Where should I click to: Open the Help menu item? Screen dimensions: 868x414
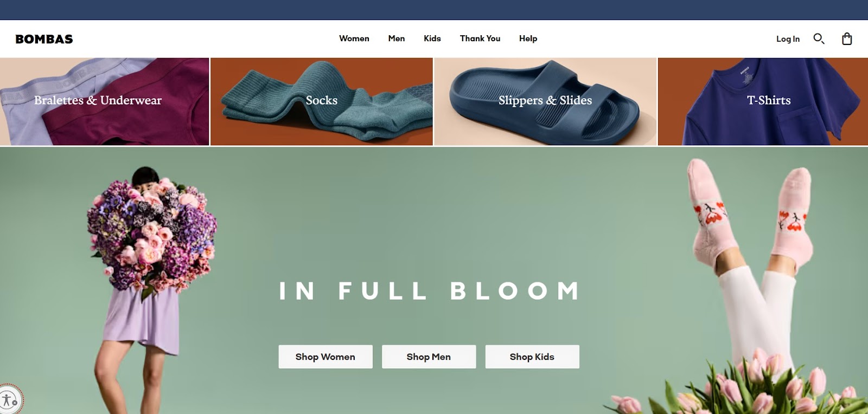coord(528,38)
